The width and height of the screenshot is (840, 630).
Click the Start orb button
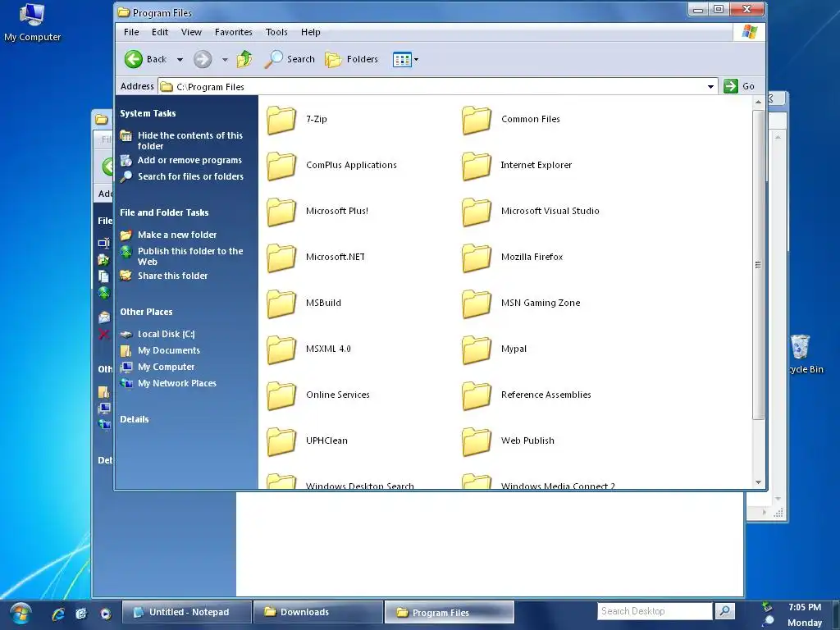[x=20, y=613]
